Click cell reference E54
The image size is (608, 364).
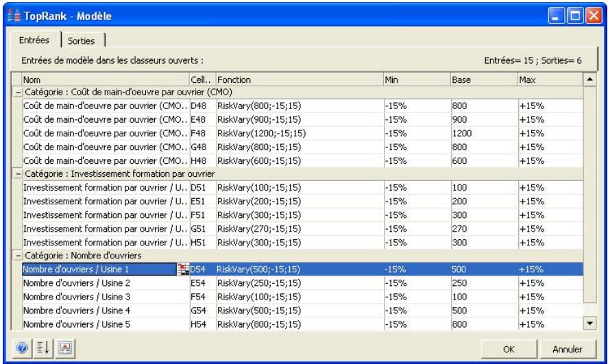(198, 283)
